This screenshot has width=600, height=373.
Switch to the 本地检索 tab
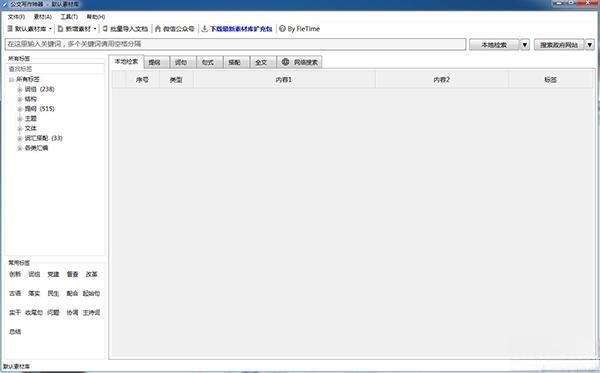pos(126,62)
